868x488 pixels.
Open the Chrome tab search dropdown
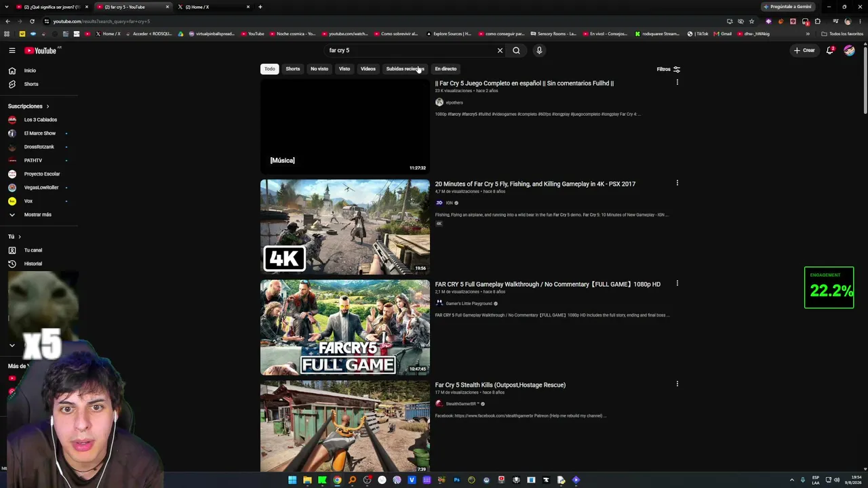(x=7, y=7)
